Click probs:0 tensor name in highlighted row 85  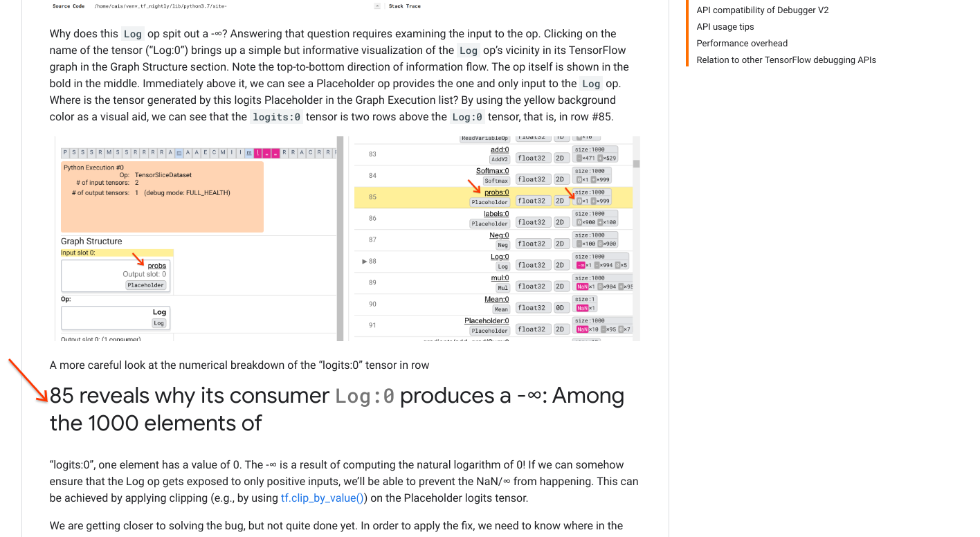point(496,192)
